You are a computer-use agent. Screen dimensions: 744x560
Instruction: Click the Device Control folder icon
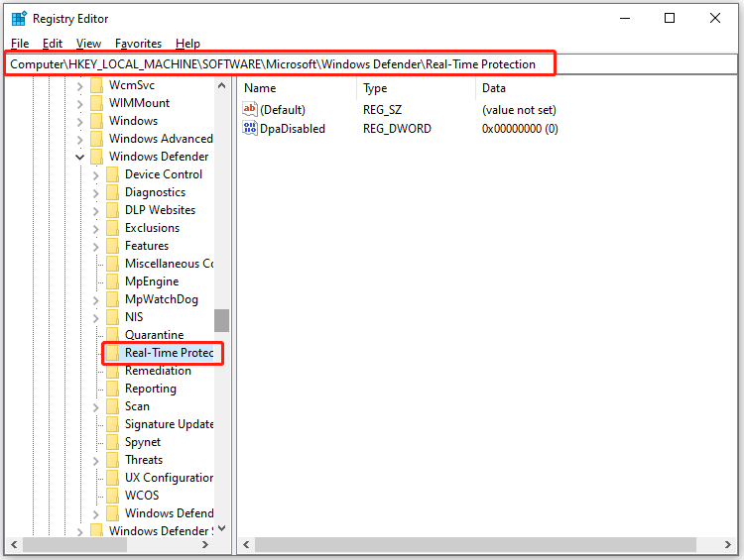[x=112, y=174]
